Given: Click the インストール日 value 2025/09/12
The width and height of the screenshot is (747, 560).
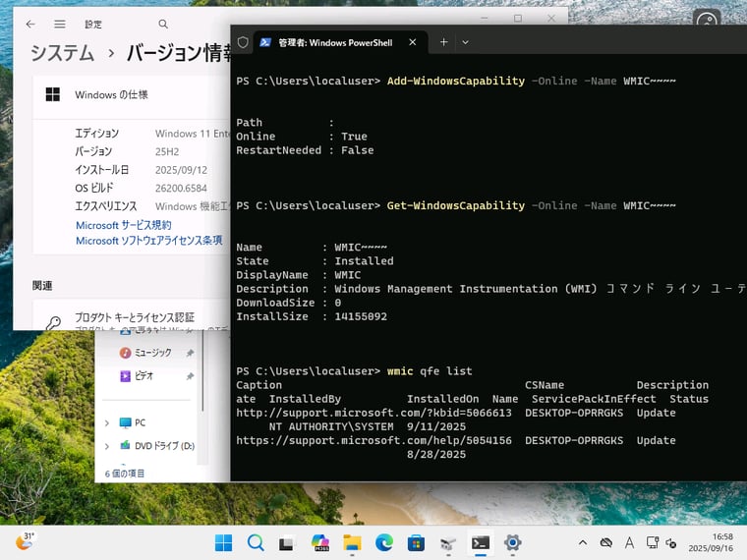Looking at the screenshot, I should (x=182, y=170).
